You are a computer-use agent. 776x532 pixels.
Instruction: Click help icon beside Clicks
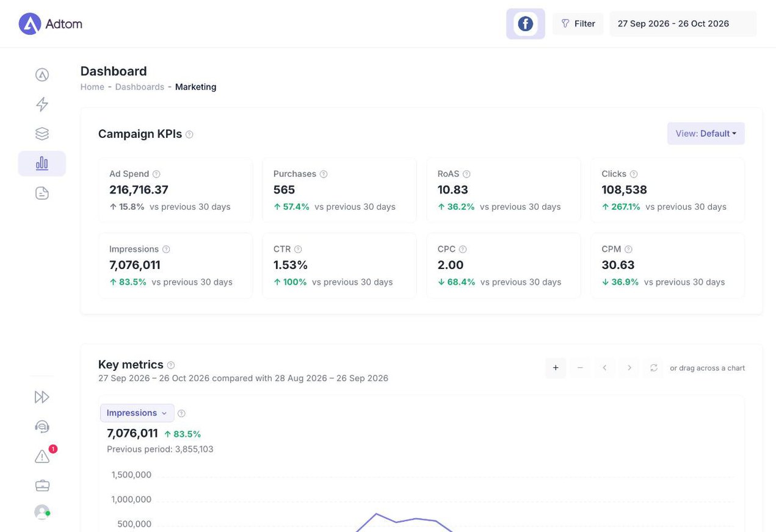tap(634, 174)
